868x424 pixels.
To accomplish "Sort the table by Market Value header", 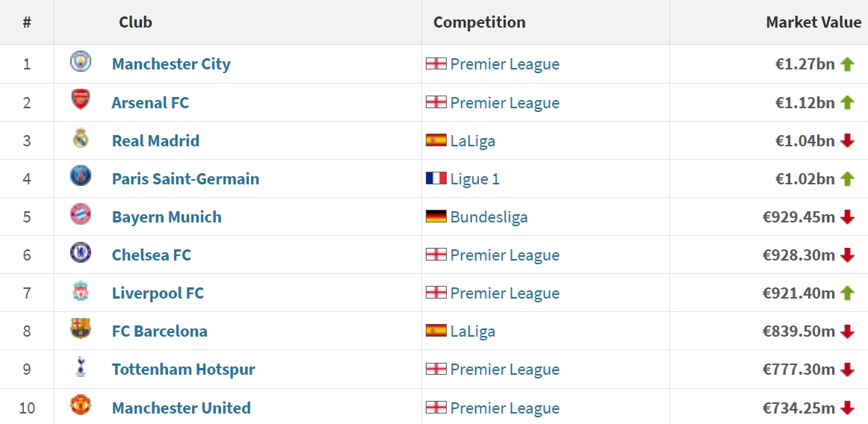I will click(813, 22).
